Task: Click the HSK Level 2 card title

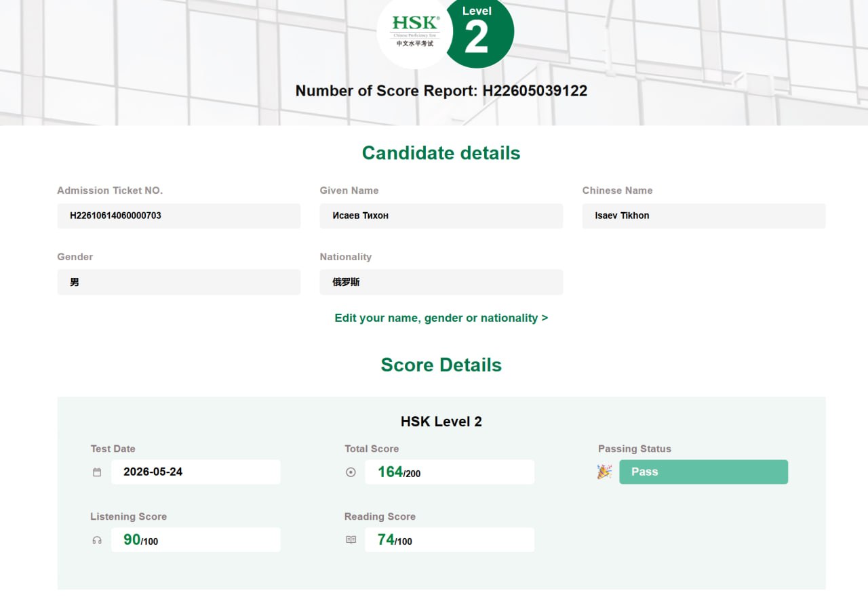Action: (441, 422)
